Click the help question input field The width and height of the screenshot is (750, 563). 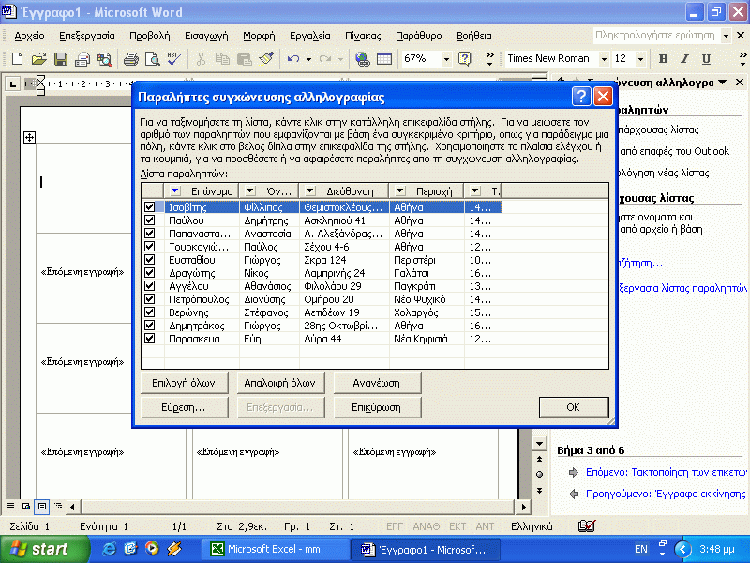(x=655, y=35)
